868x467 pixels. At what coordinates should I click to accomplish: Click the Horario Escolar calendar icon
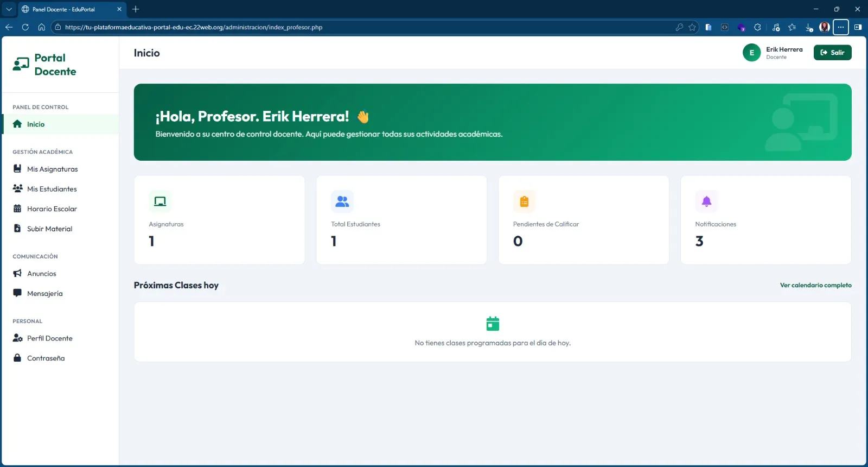point(17,209)
